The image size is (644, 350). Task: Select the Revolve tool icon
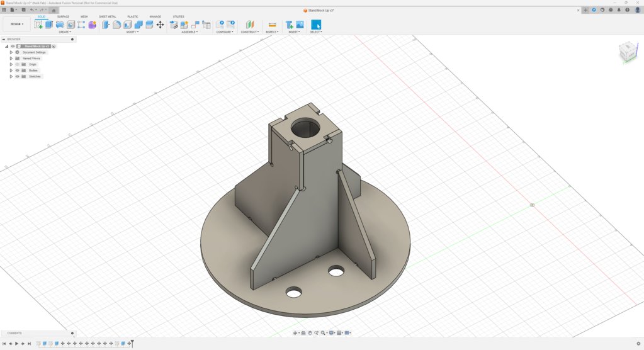click(60, 25)
